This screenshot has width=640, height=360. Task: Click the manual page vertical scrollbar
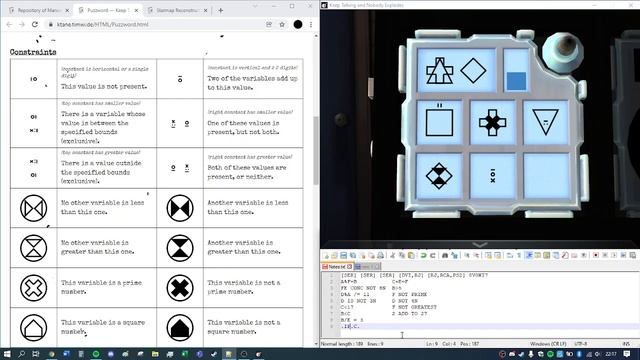pyautogui.click(x=316, y=151)
